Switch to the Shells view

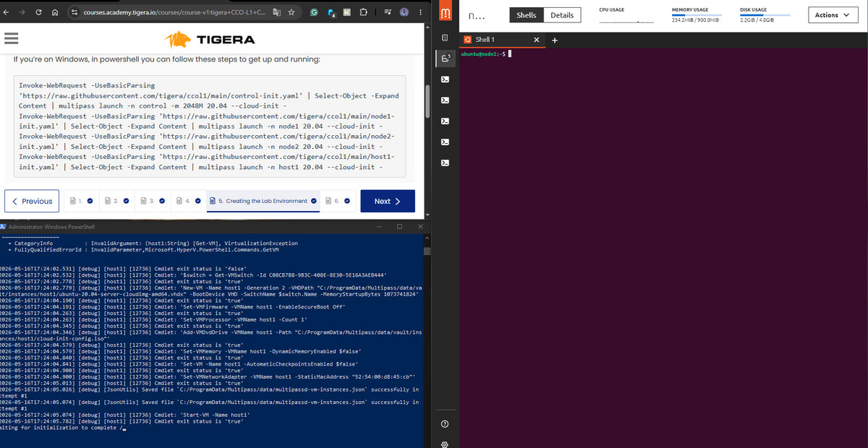(x=526, y=15)
